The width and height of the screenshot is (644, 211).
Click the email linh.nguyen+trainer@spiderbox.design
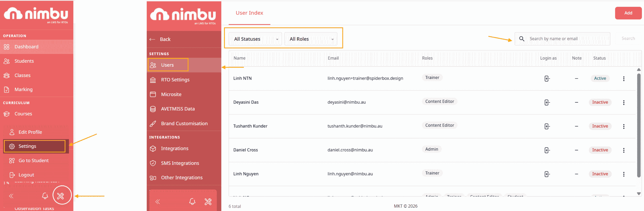[x=365, y=78]
